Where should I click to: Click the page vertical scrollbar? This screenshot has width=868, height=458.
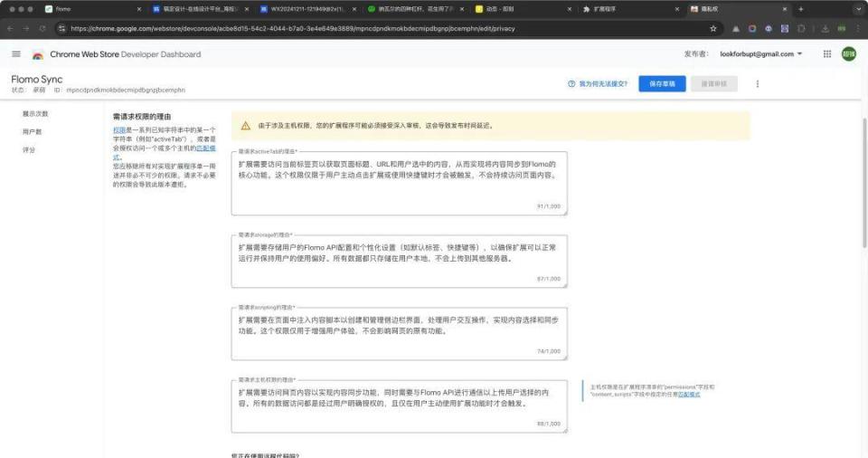(x=864, y=183)
